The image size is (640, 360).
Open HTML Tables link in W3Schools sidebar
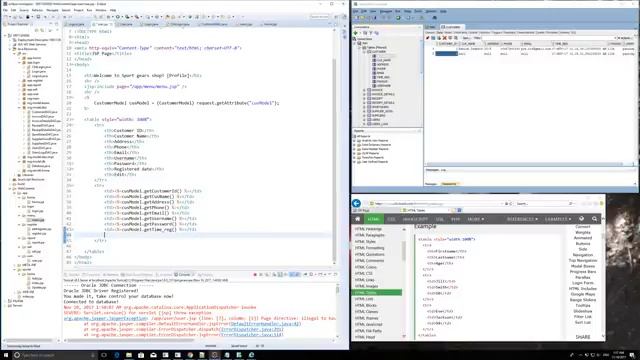tap(377, 293)
